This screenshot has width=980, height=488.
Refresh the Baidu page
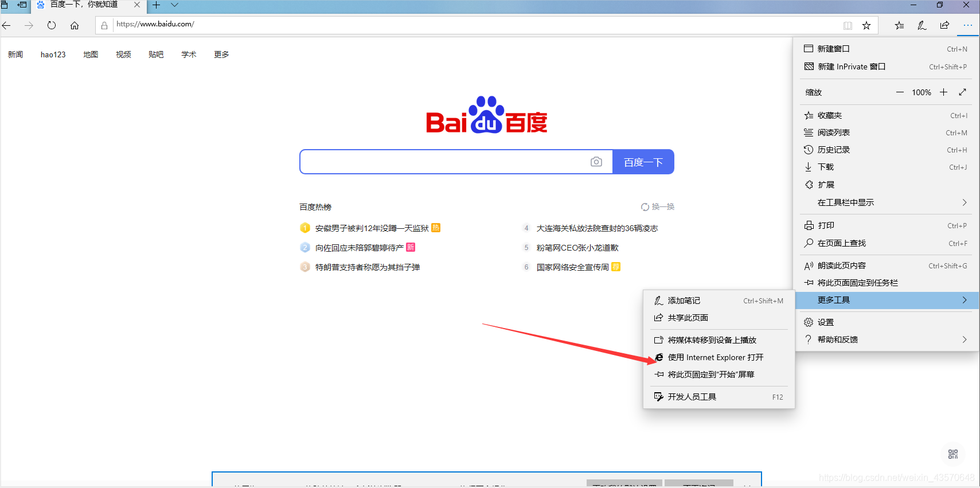(x=52, y=25)
